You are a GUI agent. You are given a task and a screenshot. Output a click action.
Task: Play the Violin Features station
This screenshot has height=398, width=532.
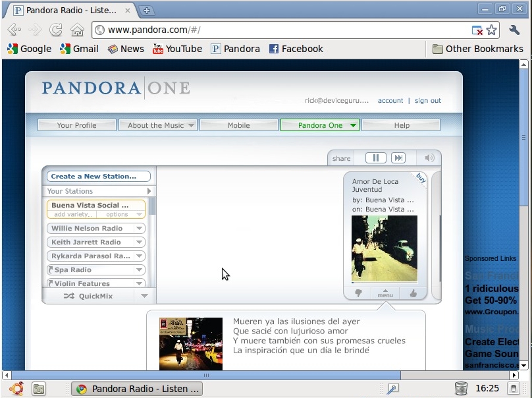[x=82, y=283]
